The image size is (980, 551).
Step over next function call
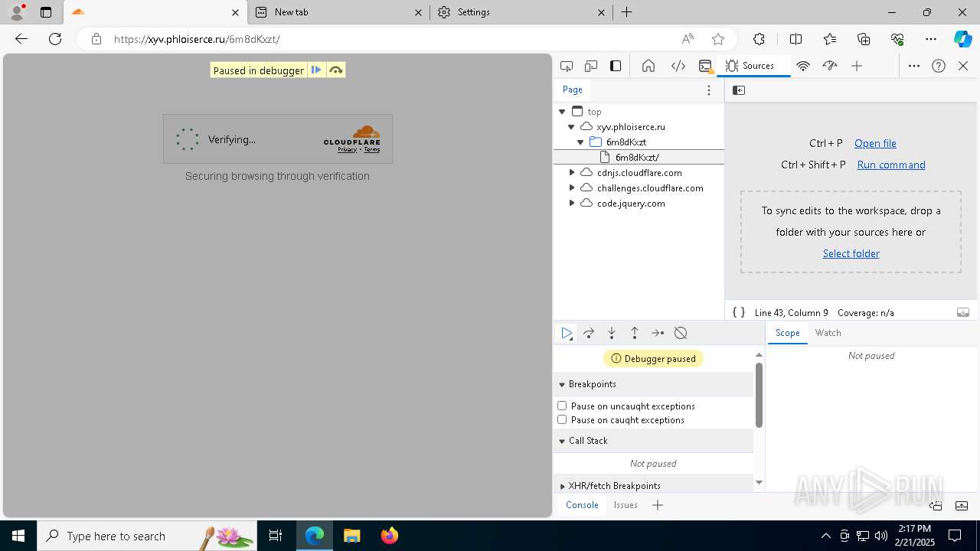[x=589, y=333]
